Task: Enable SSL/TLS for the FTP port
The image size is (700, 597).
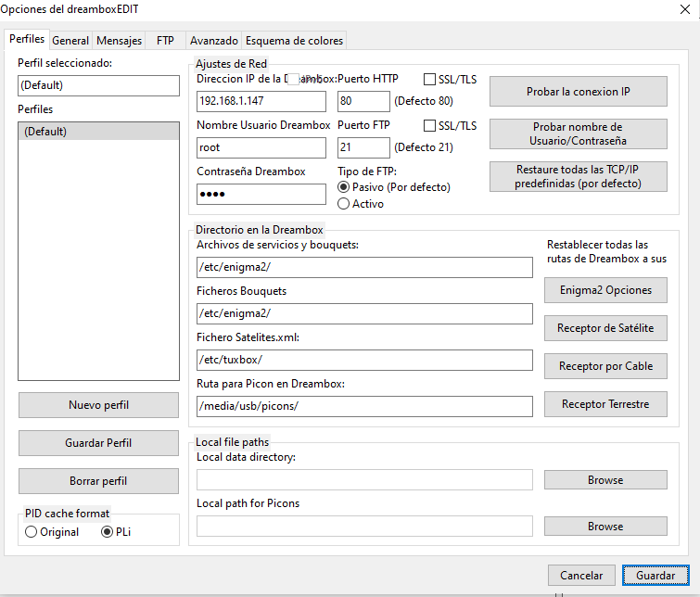Action: (x=430, y=126)
